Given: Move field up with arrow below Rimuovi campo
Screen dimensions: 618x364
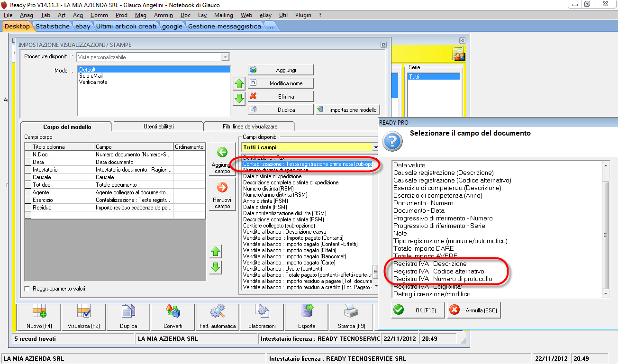Looking at the screenshot, I should point(216,252).
